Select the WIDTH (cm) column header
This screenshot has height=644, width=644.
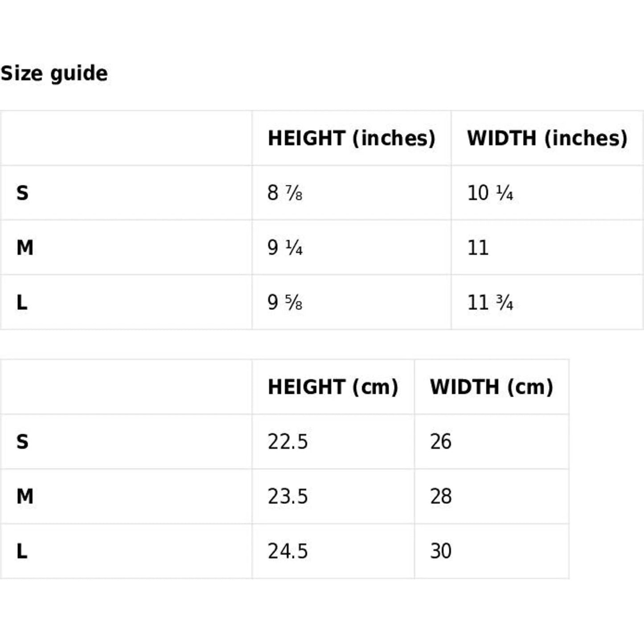point(491,387)
